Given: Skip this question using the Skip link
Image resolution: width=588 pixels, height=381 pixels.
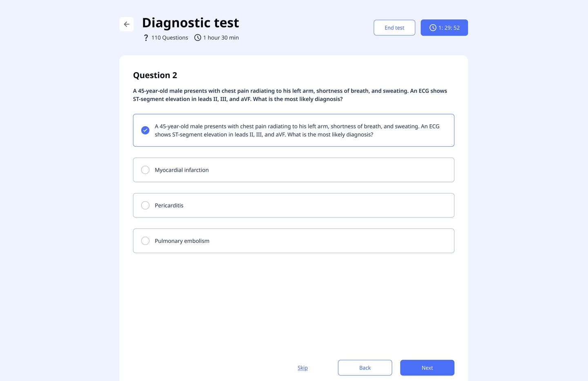Looking at the screenshot, I should tap(303, 368).
